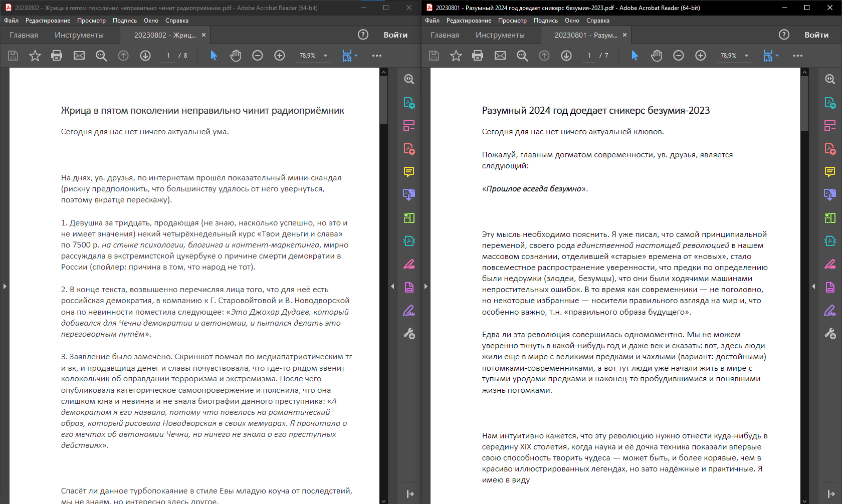Open the find text magnifier in the right window toolbar
This screenshot has width=842, height=504.
(522, 56)
